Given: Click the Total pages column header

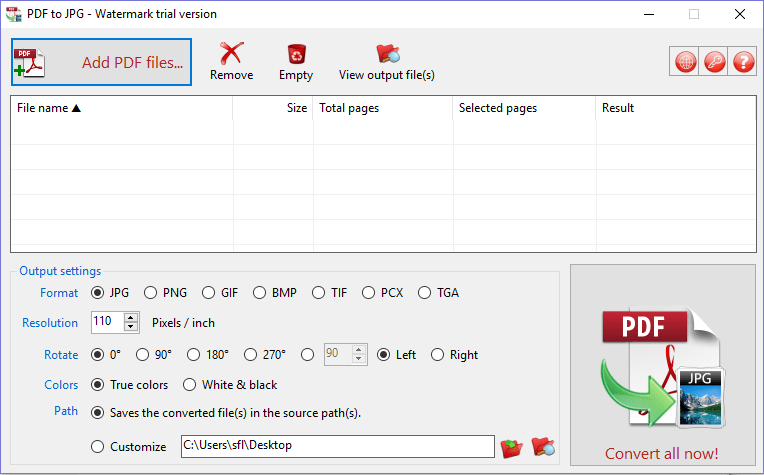Looking at the screenshot, I should (x=383, y=108).
